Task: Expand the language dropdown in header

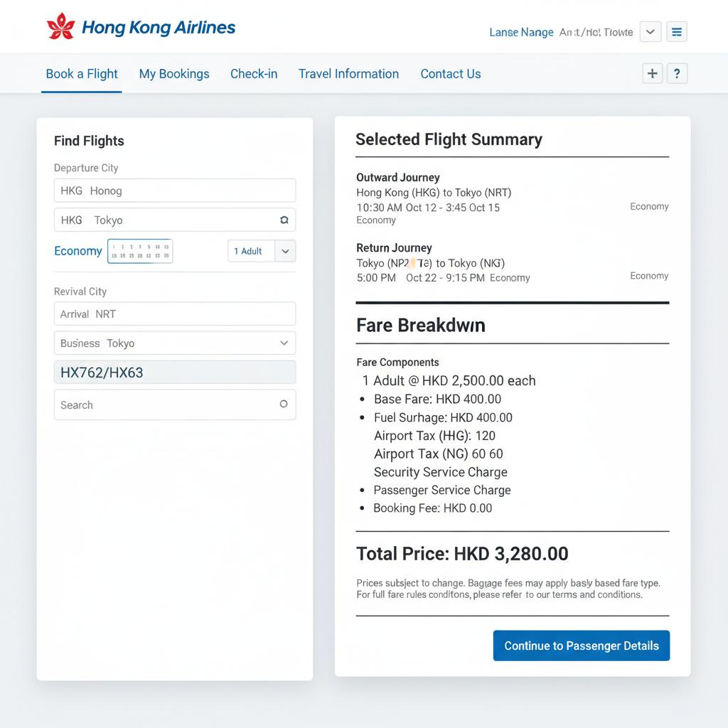Action: [x=651, y=32]
